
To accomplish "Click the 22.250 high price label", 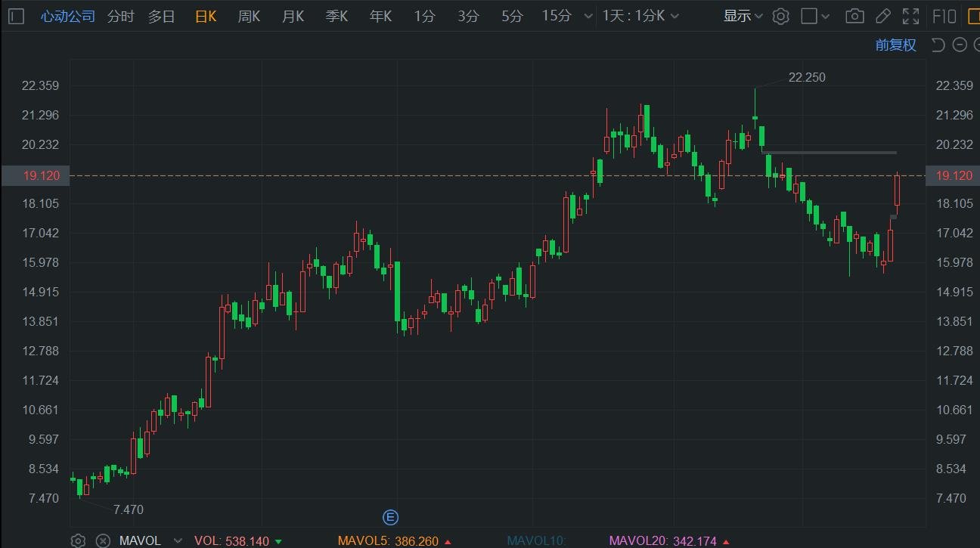I will point(807,77).
